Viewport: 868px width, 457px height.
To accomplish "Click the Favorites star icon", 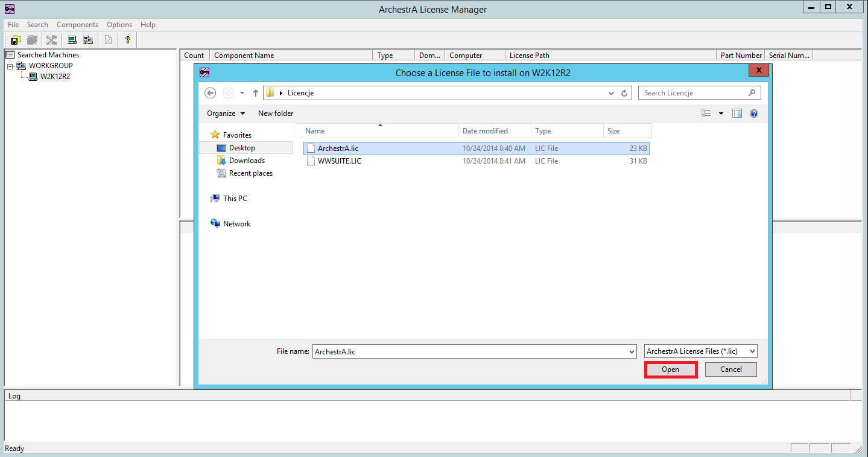I will tap(215, 135).
